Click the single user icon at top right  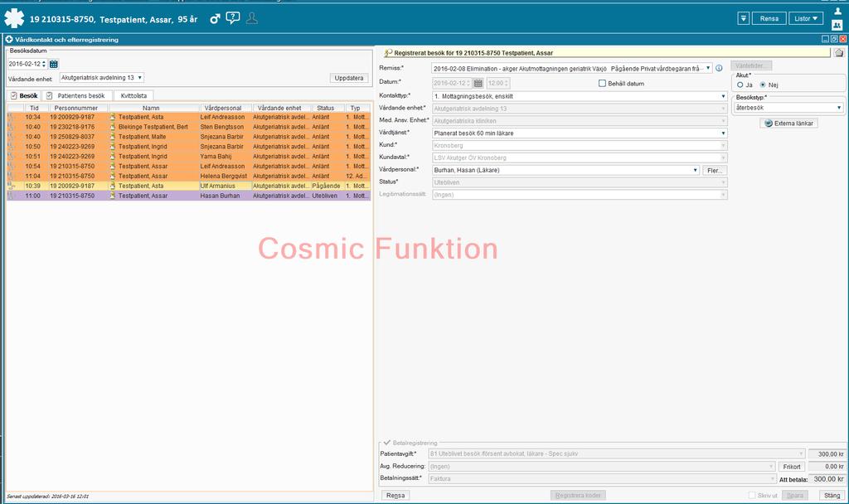pos(837,11)
